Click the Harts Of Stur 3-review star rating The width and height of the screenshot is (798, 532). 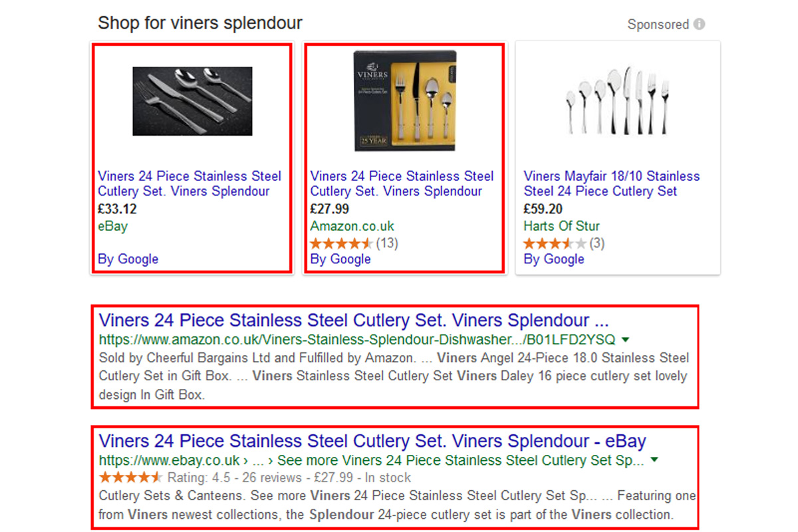click(x=564, y=243)
